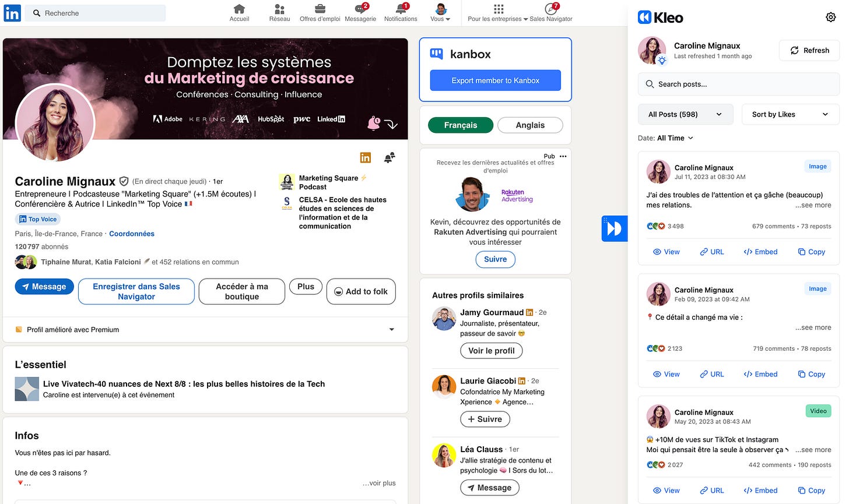Screen dimensions: 849x504
Task: Click the blue Kleo panel collapse arrows
Action: [x=615, y=228]
